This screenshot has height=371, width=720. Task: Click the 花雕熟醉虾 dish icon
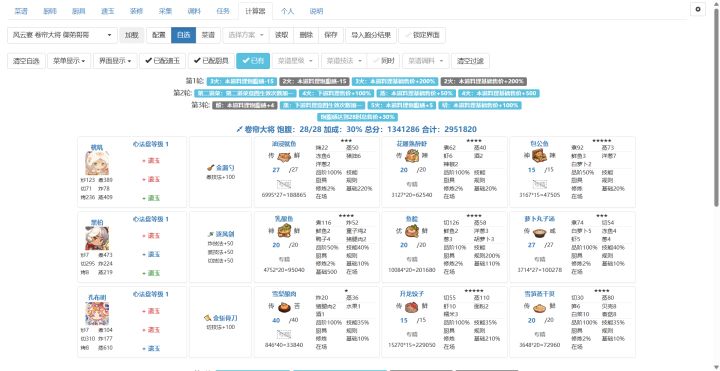[412, 157]
